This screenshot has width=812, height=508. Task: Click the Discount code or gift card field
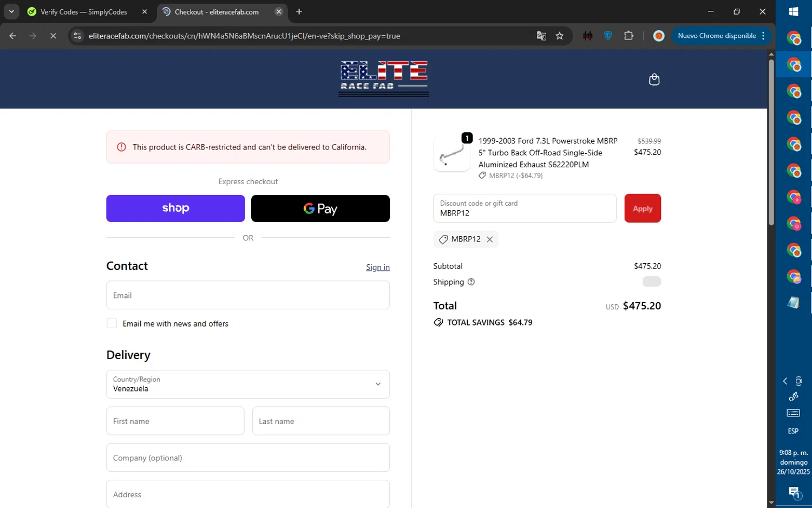point(525,209)
